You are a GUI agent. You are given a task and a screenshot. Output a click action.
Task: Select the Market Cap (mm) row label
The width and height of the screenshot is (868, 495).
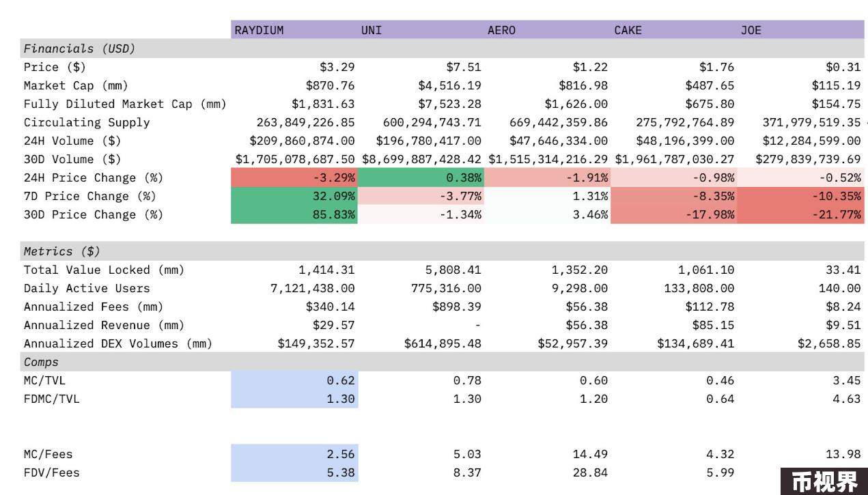tap(76, 85)
